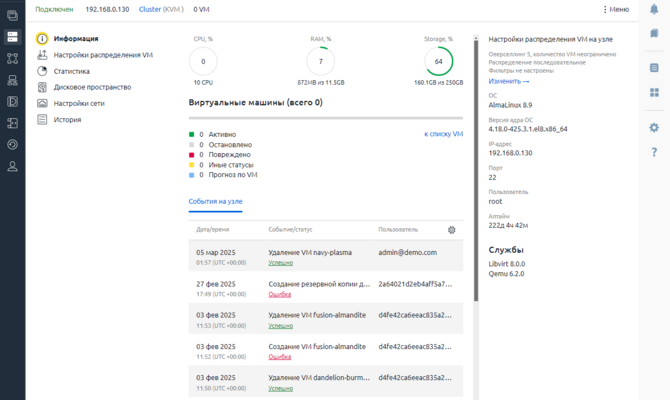Click the Storage usage gauge showing 64
Screen dimensions: 670x400
tap(438, 61)
